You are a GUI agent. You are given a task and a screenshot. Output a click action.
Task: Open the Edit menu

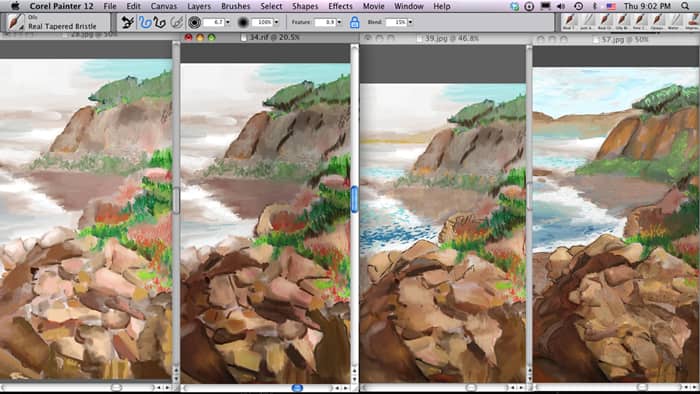(133, 6)
